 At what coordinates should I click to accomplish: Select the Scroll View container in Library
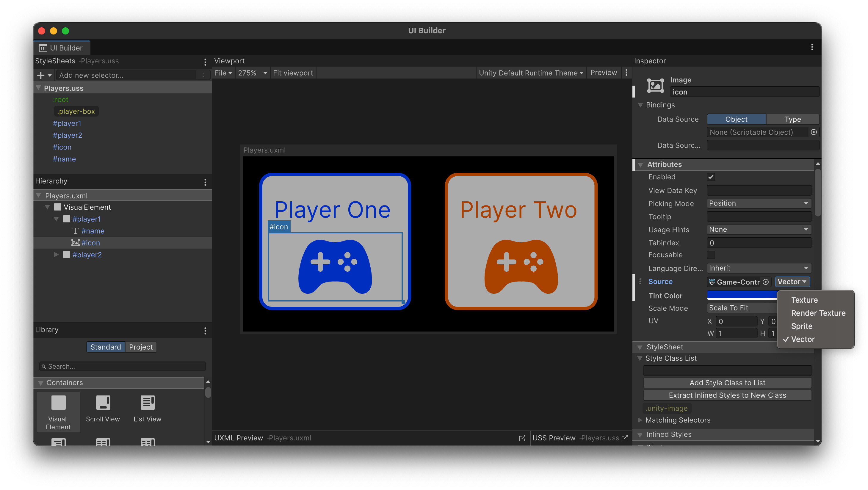[103, 408]
